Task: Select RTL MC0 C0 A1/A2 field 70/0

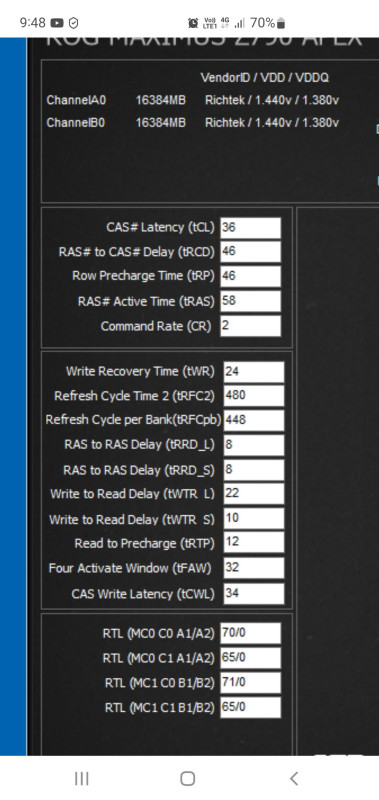Action: [250, 633]
